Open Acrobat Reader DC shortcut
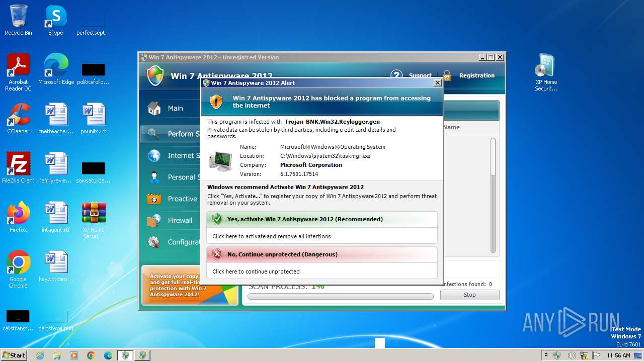644x362 pixels. coord(18,72)
